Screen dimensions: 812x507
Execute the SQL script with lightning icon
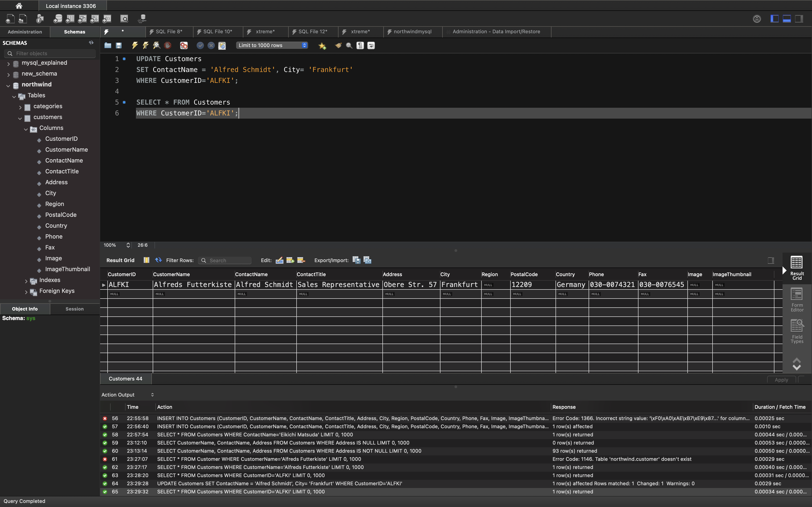pyautogui.click(x=135, y=45)
